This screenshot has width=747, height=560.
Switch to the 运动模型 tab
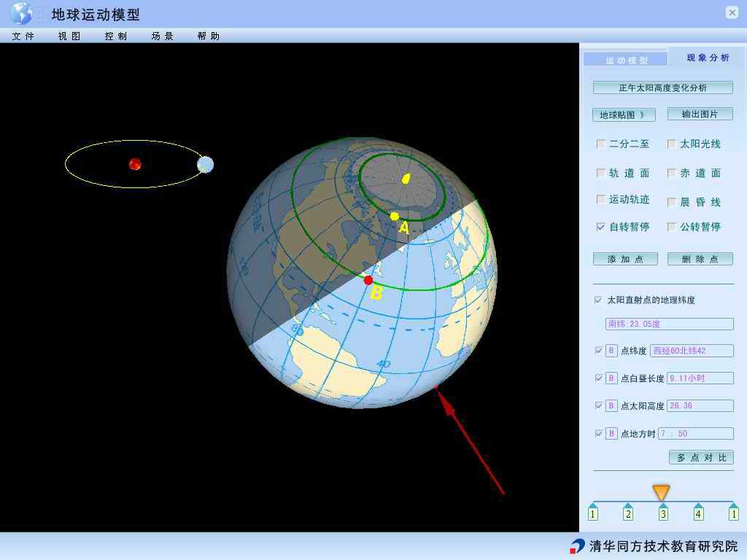pyautogui.click(x=626, y=60)
